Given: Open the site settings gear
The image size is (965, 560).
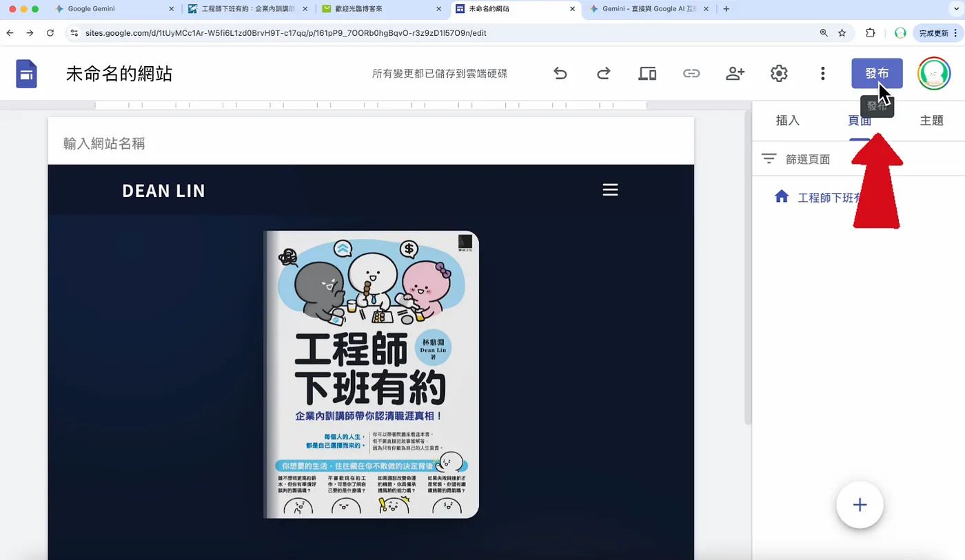Looking at the screenshot, I should [x=779, y=73].
